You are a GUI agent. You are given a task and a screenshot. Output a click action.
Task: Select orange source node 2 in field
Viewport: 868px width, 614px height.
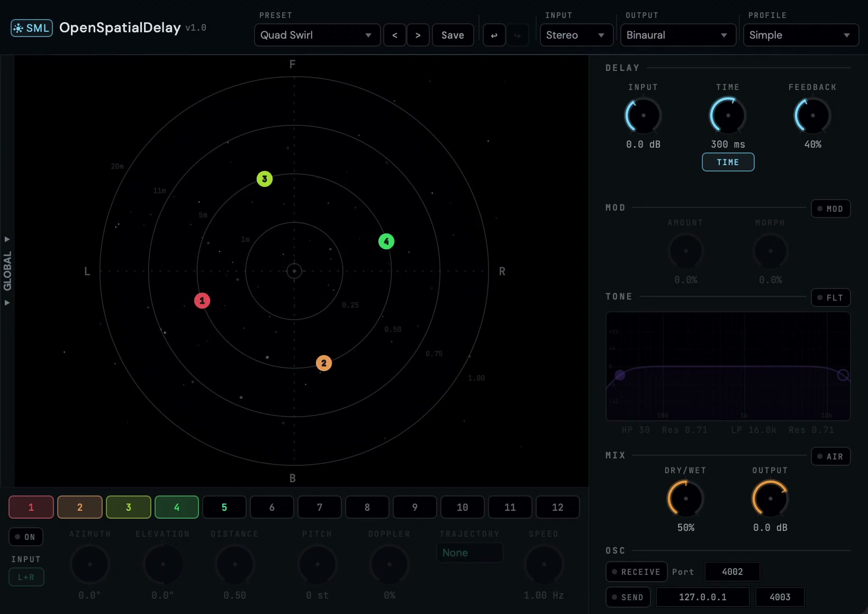(x=324, y=363)
